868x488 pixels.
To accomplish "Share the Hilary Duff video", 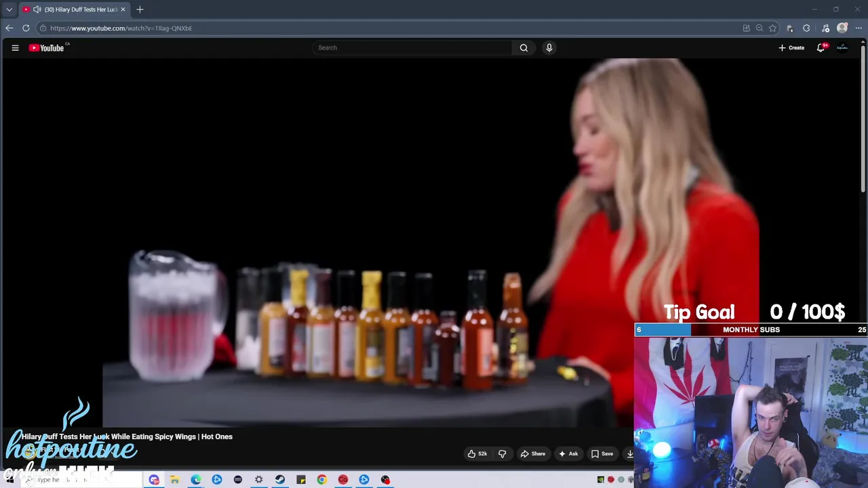I will [532, 453].
